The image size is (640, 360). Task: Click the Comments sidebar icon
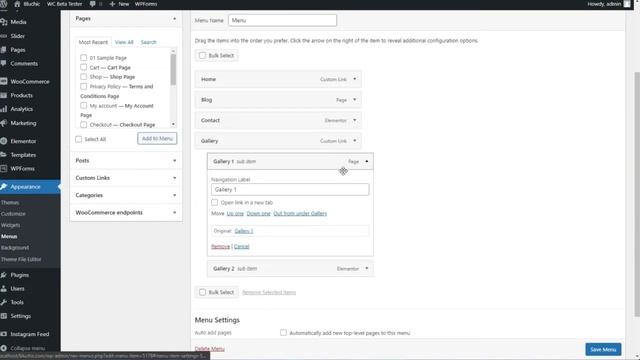(4, 63)
